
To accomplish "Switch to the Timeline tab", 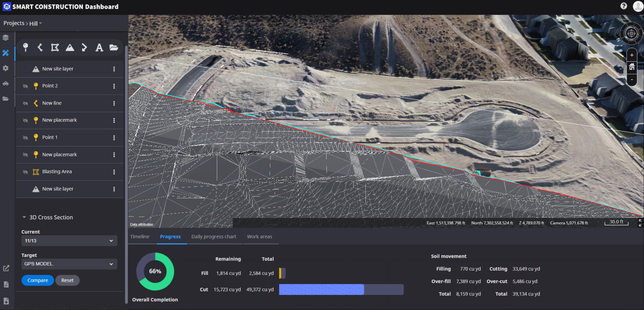I will click(x=140, y=236).
